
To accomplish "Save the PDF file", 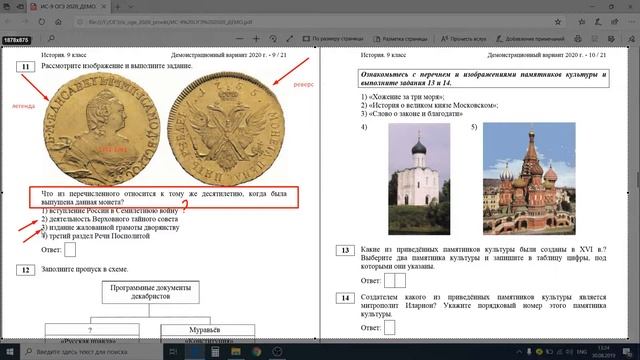I will pyautogui.click(x=595, y=39).
